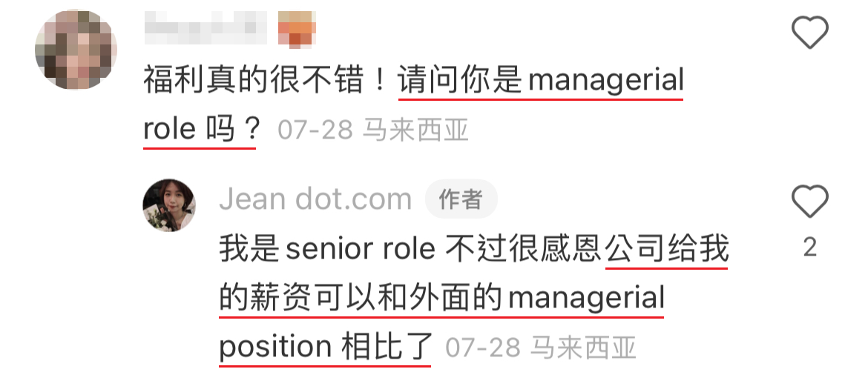The width and height of the screenshot is (868, 389).
Task: Tap the 作者 author badge
Action: [x=461, y=199]
